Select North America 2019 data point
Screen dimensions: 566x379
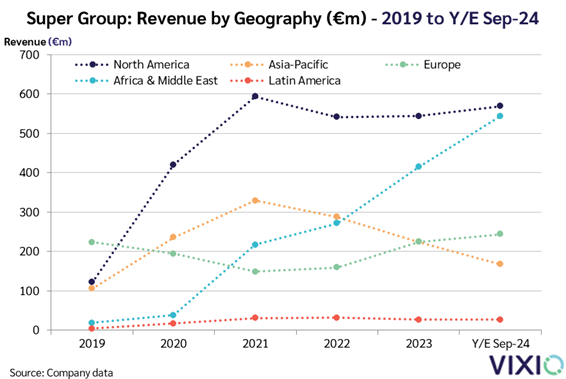92,282
